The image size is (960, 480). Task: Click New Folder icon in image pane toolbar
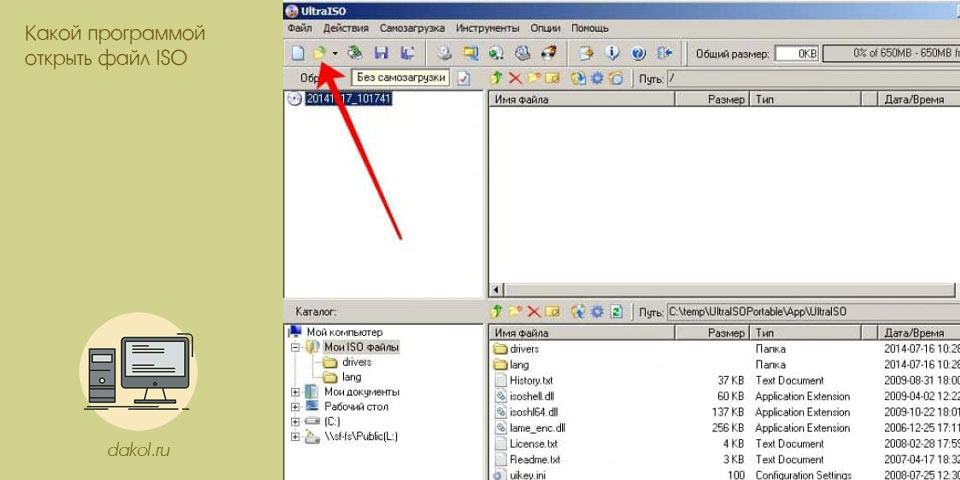click(534, 78)
